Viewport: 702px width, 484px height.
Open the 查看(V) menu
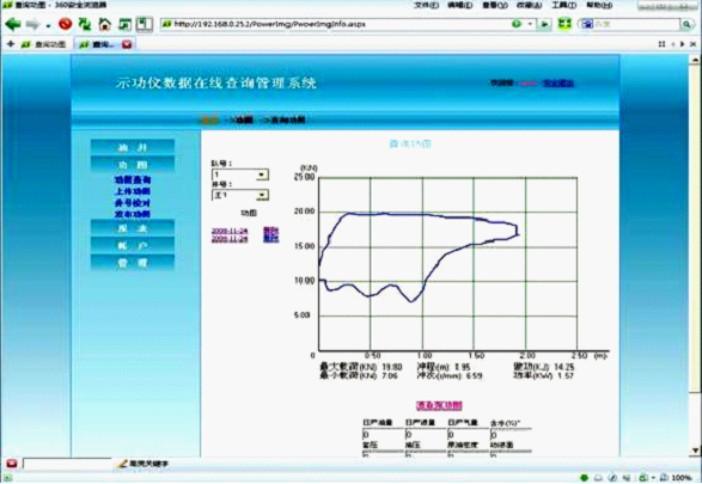tap(495, 5)
